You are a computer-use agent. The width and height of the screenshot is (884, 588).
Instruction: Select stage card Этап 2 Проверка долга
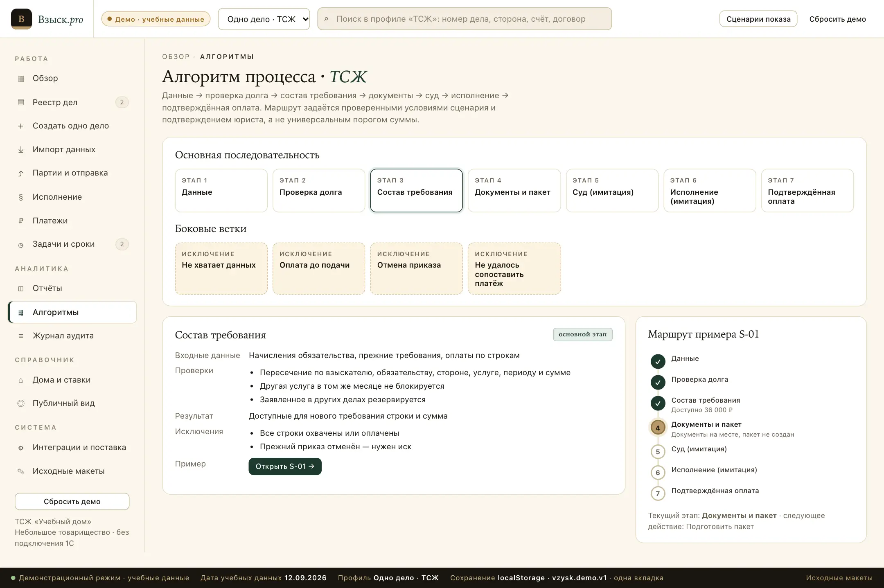319,191
